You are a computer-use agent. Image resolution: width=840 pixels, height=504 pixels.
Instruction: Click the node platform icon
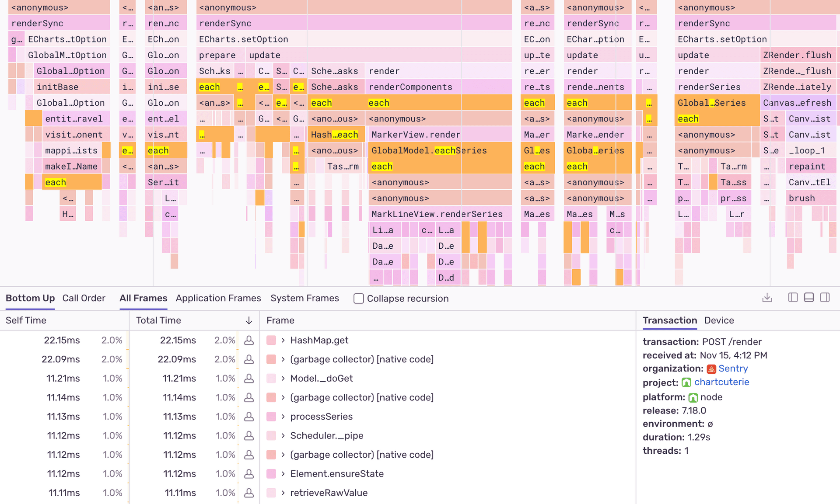(x=693, y=397)
